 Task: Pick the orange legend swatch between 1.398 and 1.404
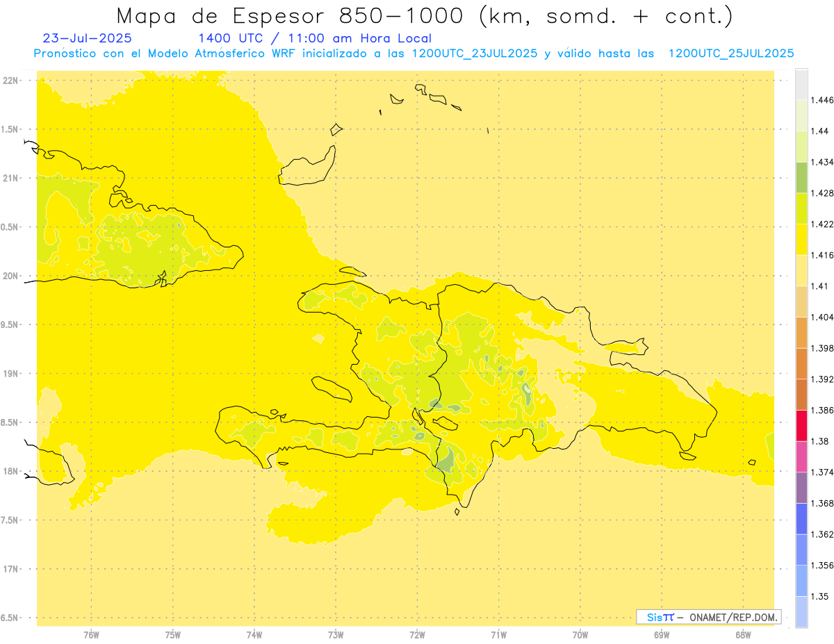801,333
